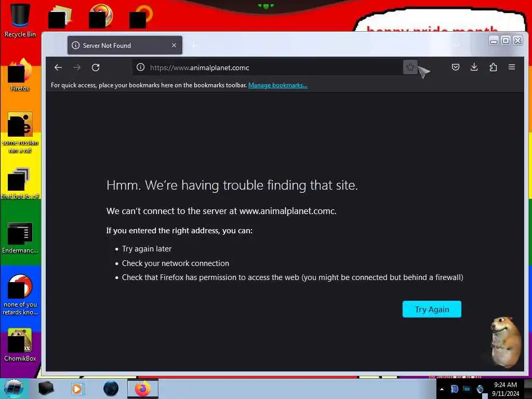Open the dark globe taskbar icon

tap(111, 389)
